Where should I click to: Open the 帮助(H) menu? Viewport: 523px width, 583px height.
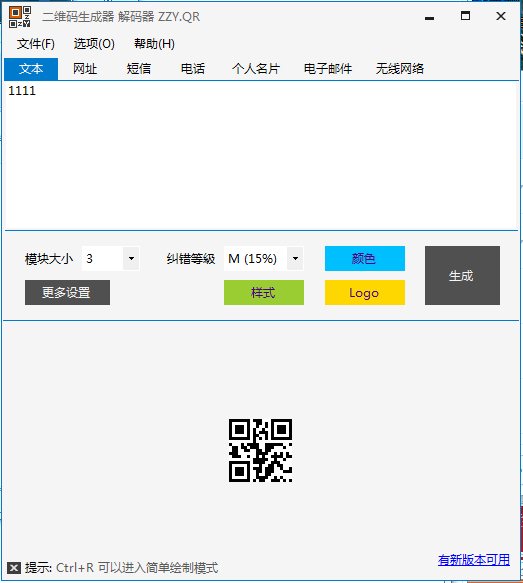pos(154,44)
